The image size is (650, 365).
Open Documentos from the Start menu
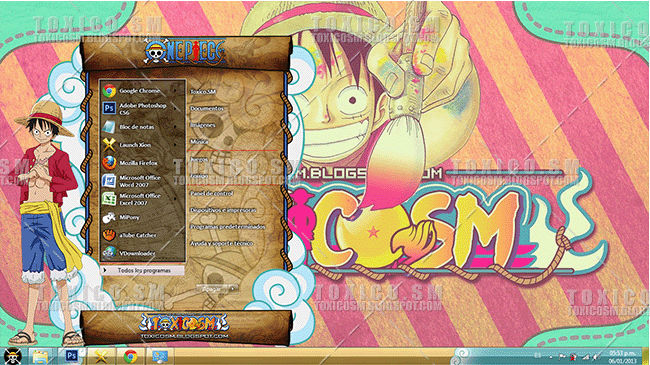coord(207,109)
